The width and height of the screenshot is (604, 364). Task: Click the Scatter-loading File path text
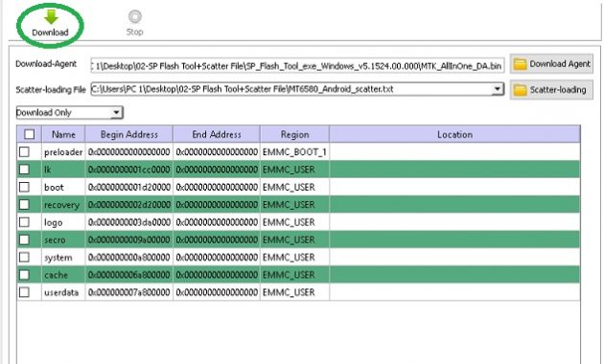(x=243, y=89)
